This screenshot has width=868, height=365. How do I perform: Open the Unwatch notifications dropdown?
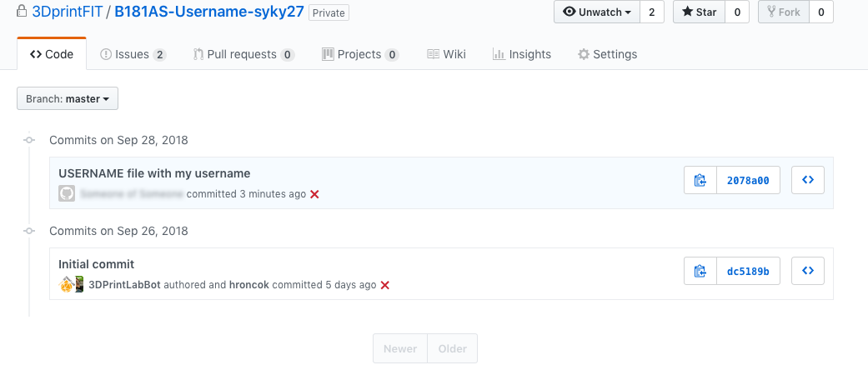pos(597,12)
